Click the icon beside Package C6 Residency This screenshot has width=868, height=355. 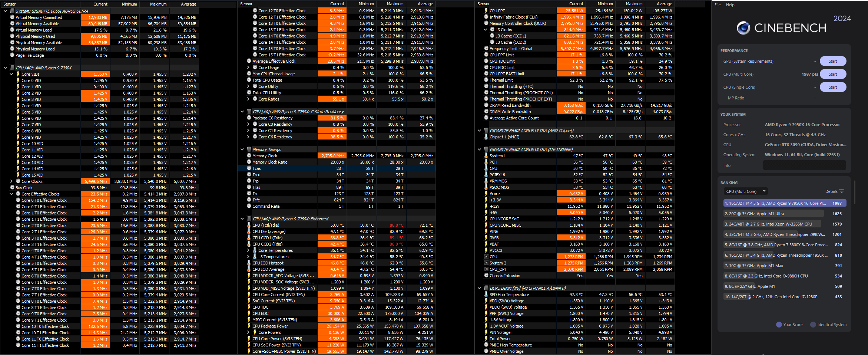click(x=249, y=118)
